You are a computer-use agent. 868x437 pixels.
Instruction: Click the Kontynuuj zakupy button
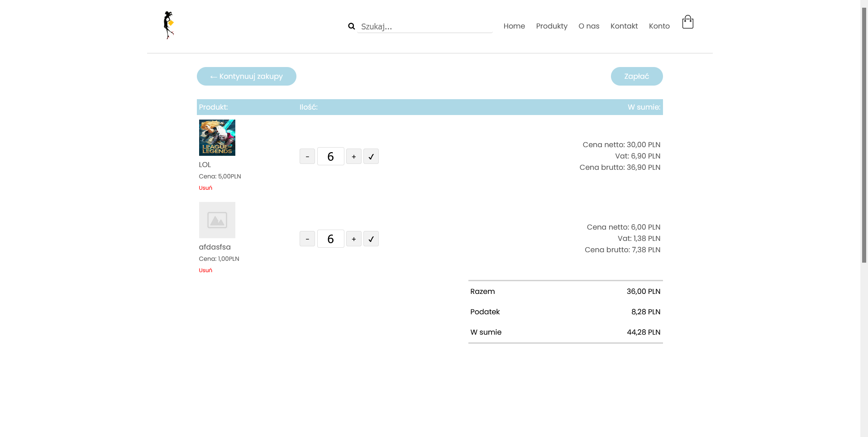point(246,76)
